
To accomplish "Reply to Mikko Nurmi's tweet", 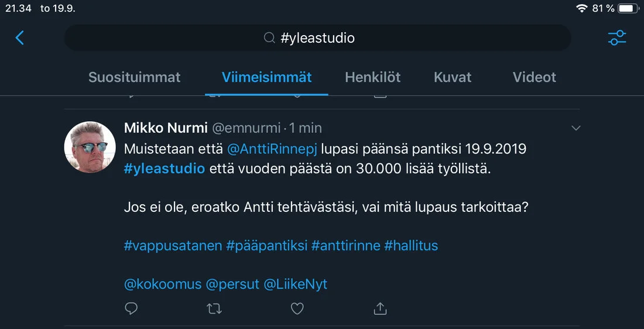I will 132,309.
